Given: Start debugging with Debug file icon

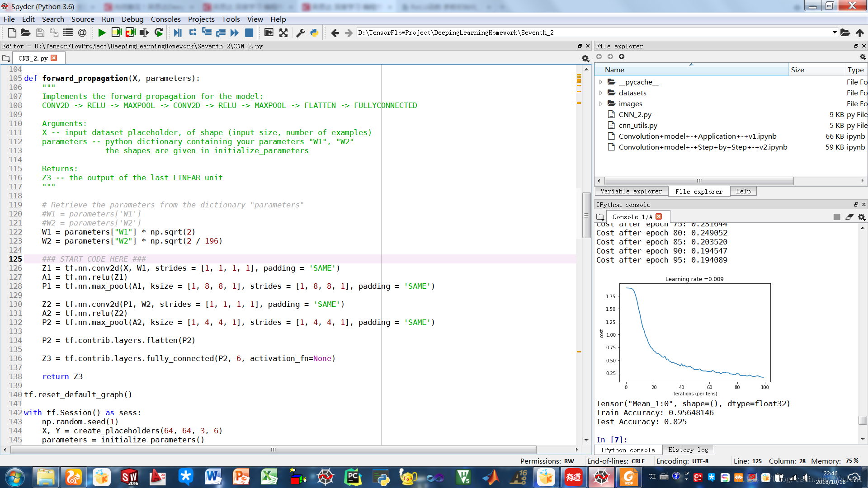Looking at the screenshot, I should [178, 33].
